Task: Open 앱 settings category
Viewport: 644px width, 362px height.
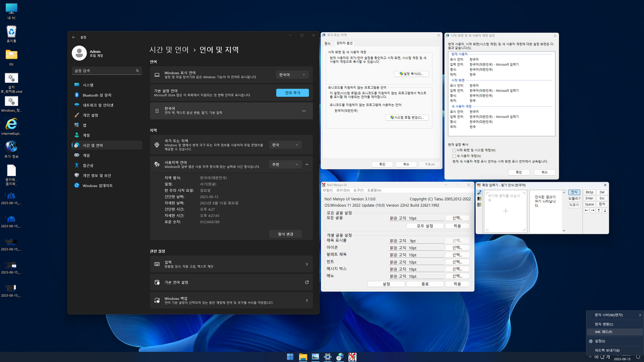Action: point(107,125)
